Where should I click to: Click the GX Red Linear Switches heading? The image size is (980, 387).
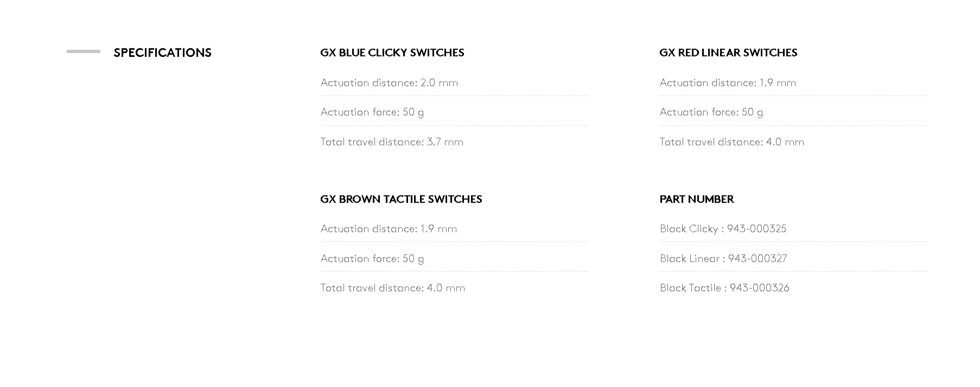coord(728,53)
